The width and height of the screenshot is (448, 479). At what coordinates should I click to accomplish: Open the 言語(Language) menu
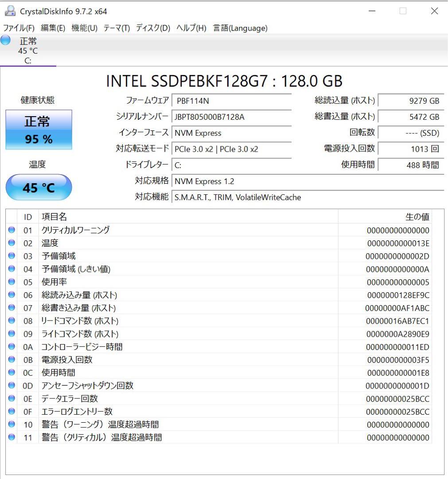[240, 28]
